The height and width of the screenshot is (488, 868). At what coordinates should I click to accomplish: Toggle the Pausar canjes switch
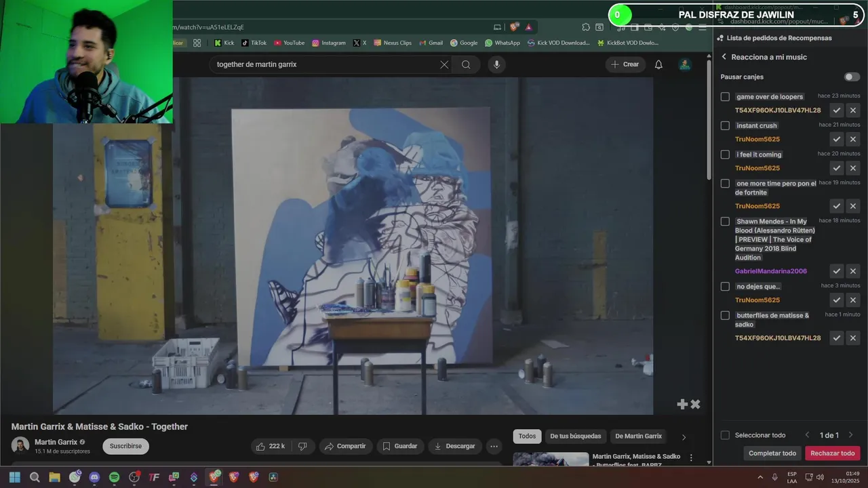tap(852, 77)
